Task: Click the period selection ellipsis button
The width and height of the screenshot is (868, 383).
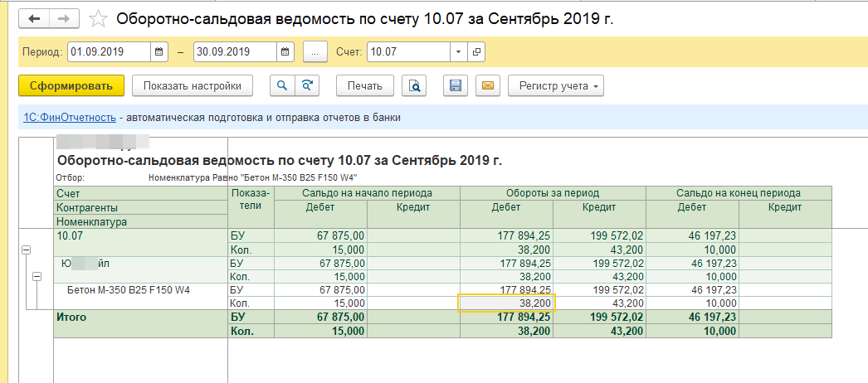Action: click(x=315, y=52)
